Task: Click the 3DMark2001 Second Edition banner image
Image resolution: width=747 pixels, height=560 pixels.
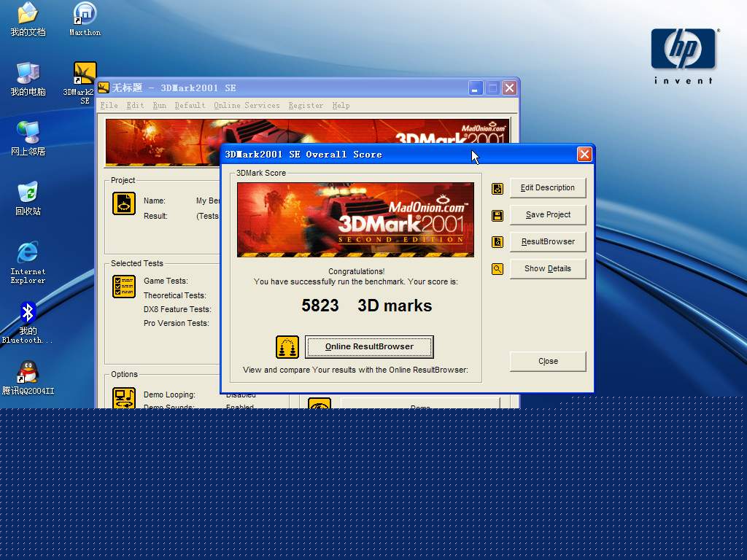Action: (355, 219)
